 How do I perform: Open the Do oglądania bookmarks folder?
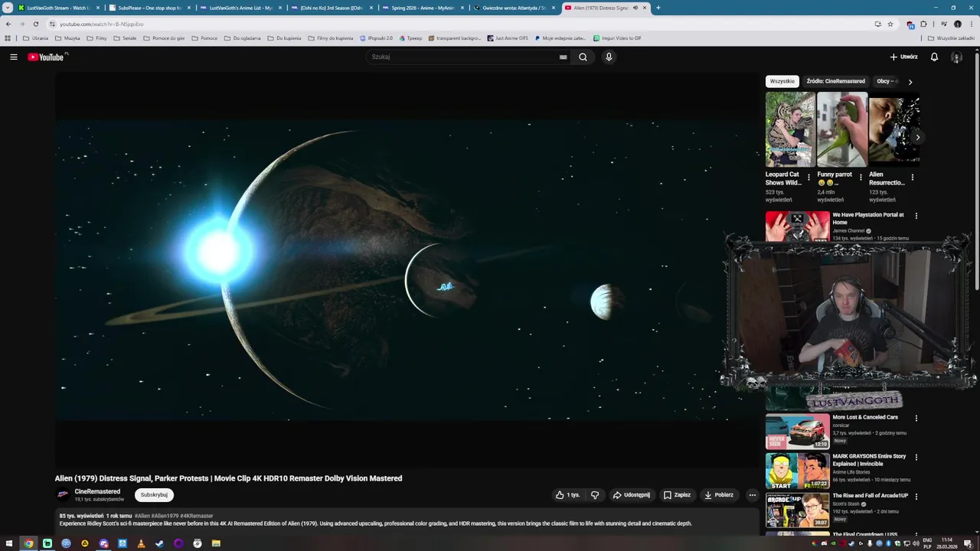pos(242,37)
